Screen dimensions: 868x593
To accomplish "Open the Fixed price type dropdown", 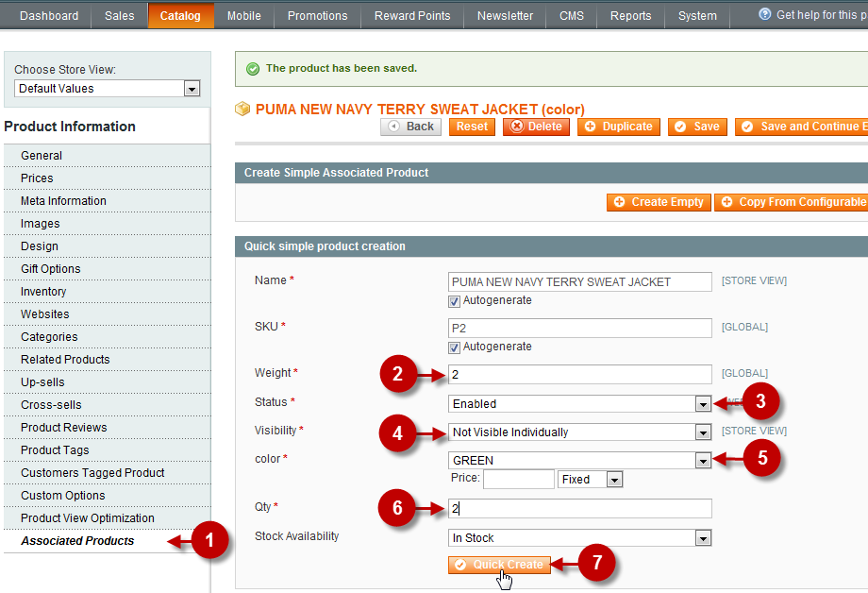I will 590,480.
